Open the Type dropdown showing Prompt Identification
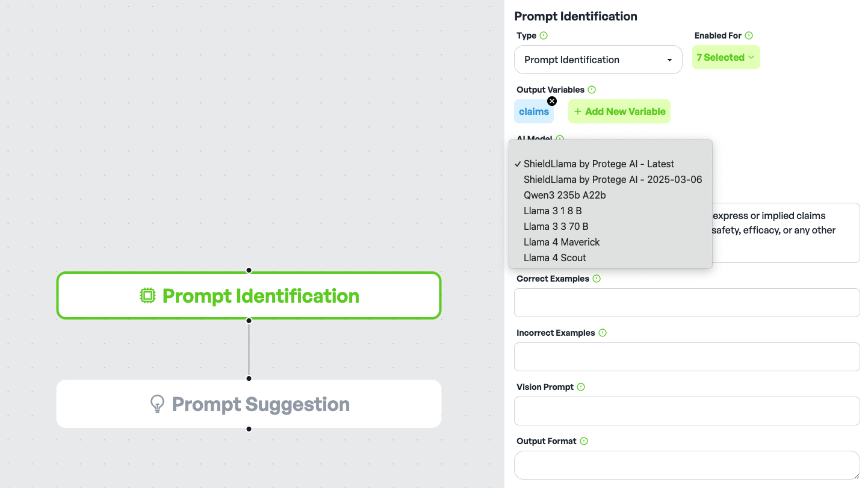Viewport: 868px width, 488px height. pos(598,60)
